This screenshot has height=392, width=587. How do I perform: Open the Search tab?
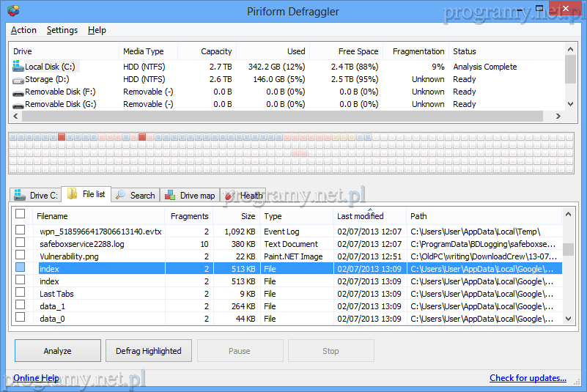[x=136, y=196]
